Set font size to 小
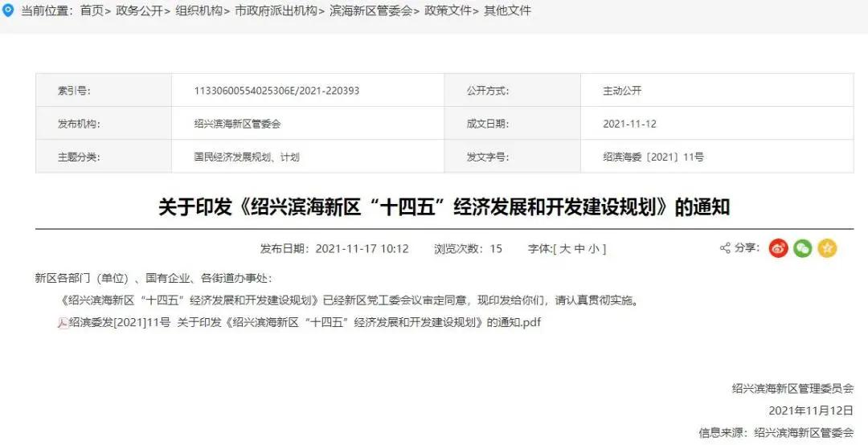Viewport: 868px width, 445px height. 594,249
